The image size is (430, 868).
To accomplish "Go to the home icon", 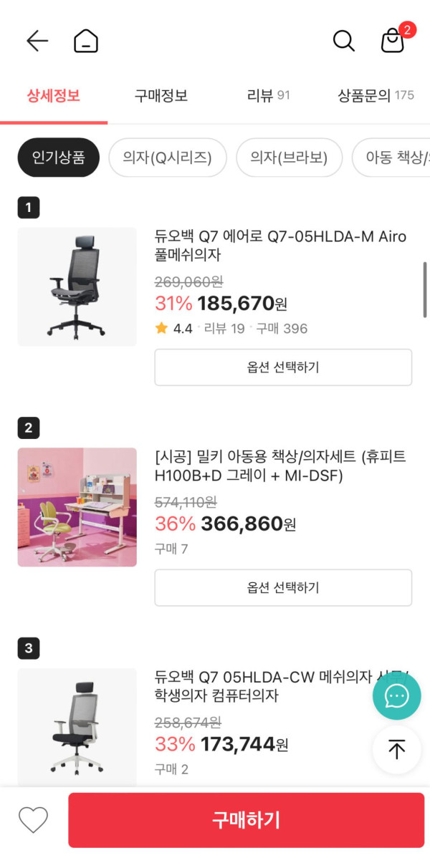I will [86, 41].
